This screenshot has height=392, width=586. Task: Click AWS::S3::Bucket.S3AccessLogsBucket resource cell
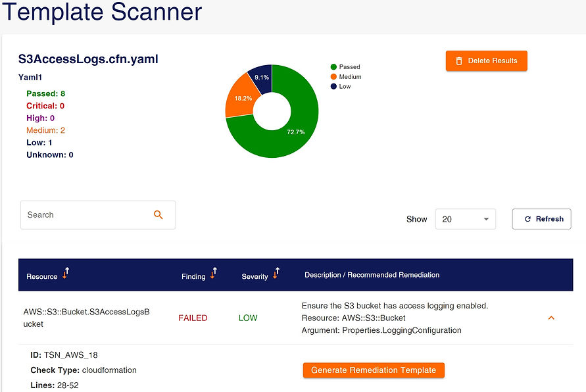coord(86,318)
